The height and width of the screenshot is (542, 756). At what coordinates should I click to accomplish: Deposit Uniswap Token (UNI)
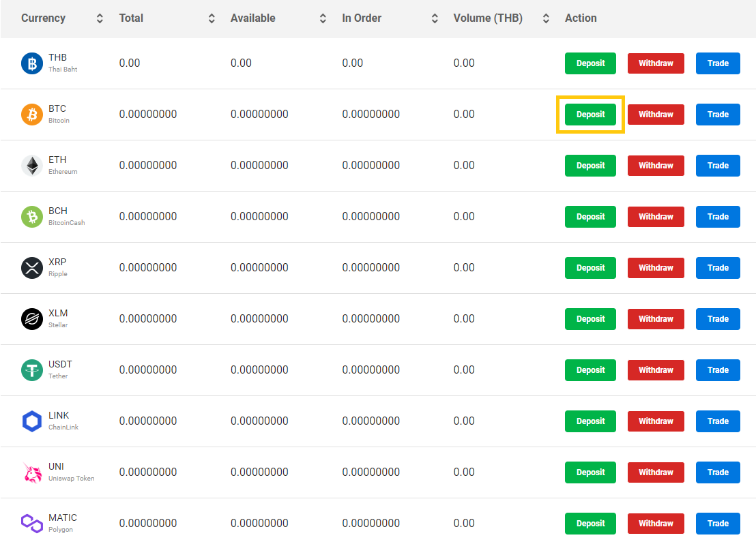pyautogui.click(x=590, y=472)
